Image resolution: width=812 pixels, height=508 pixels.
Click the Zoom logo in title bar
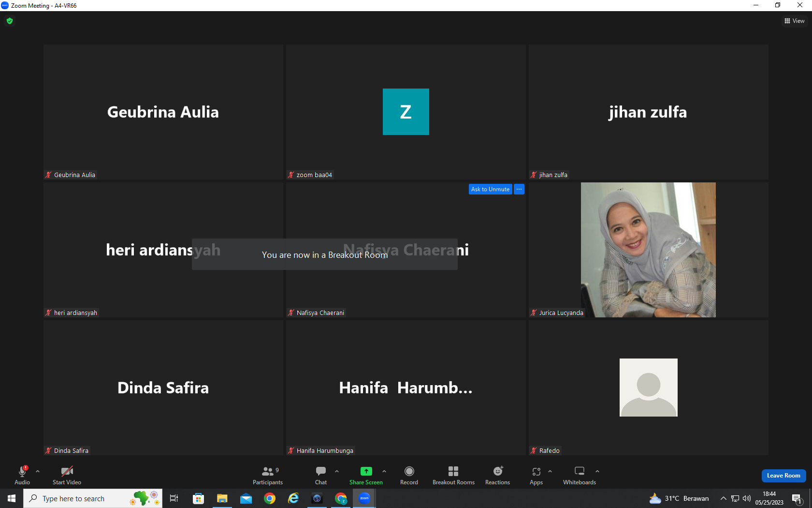[x=5, y=5]
